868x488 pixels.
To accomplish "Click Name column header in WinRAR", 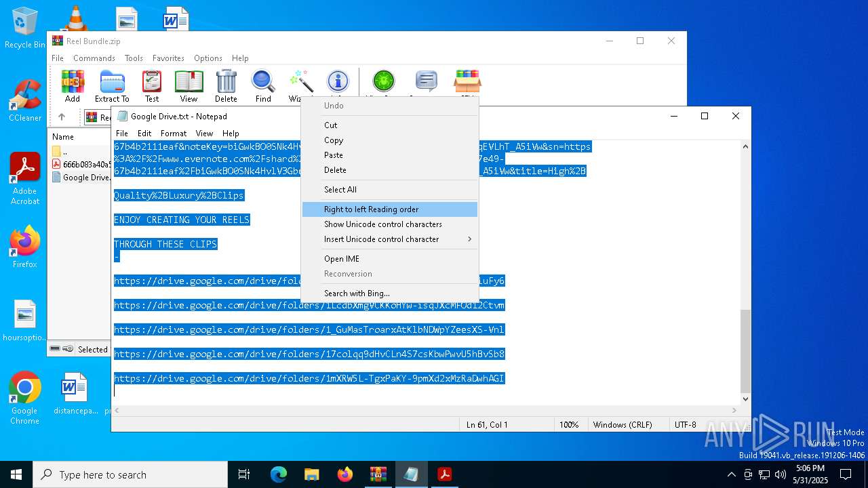I will [63, 137].
